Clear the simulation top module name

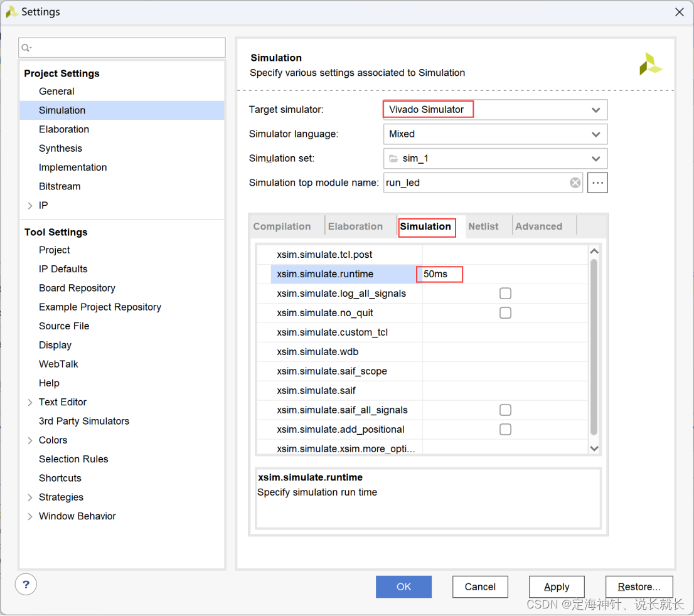(575, 183)
